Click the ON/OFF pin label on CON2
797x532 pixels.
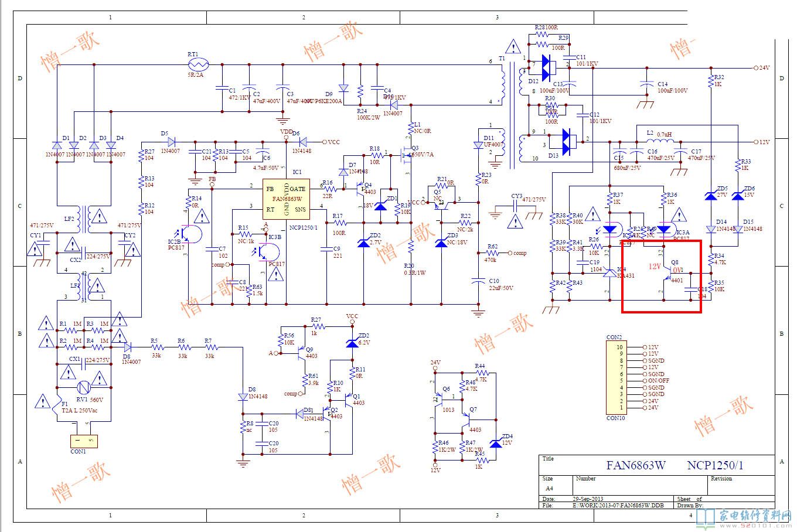point(659,381)
